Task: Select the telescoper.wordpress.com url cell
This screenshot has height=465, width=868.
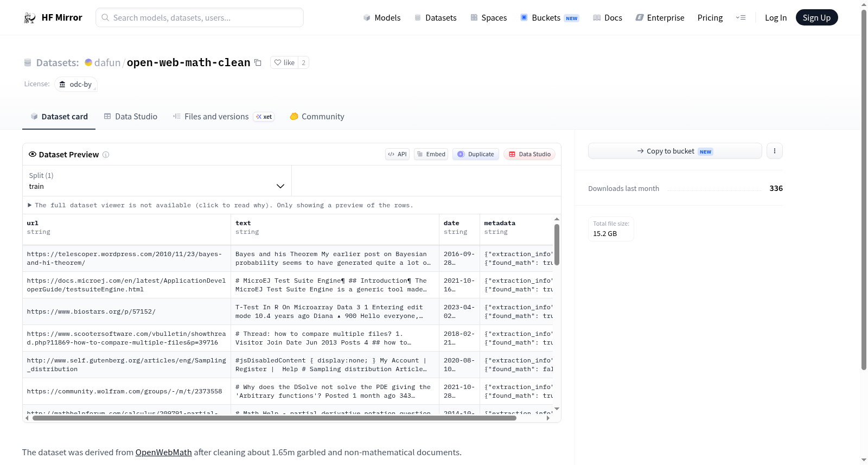Action: (x=126, y=258)
